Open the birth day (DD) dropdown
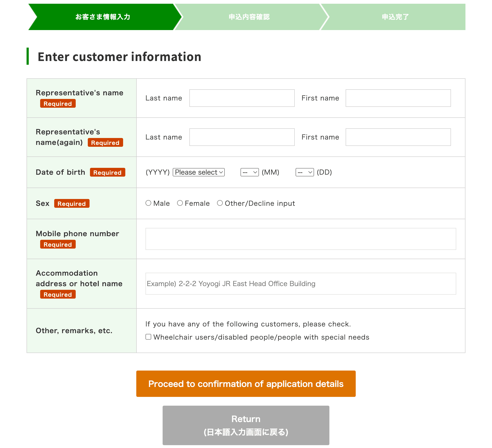The height and width of the screenshot is (448, 492). [305, 172]
